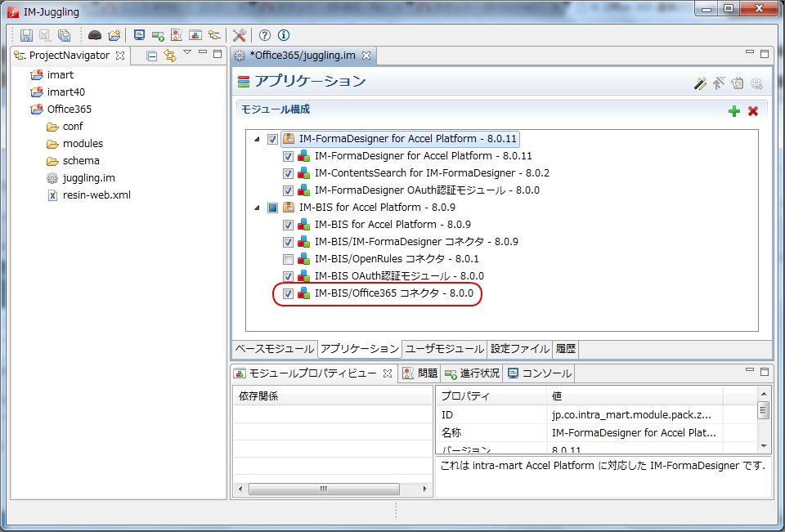785x532 pixels.
Task: Minimize the ProjectNavigator panel
Action: coord(203,52)
